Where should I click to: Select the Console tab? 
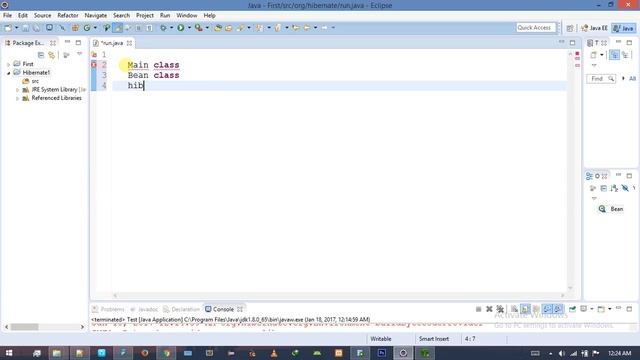223,309
